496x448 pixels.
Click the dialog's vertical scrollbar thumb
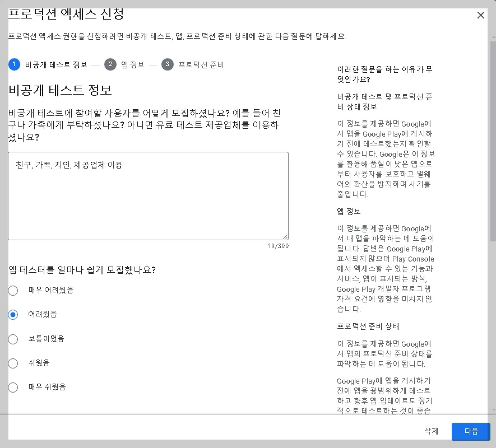coord(493,141)
